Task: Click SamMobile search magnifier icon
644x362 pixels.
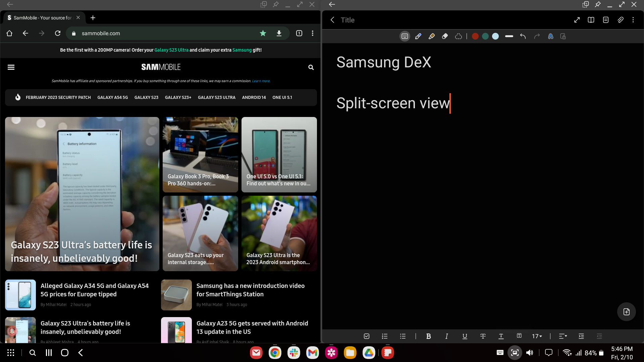Action: (311, 67)
